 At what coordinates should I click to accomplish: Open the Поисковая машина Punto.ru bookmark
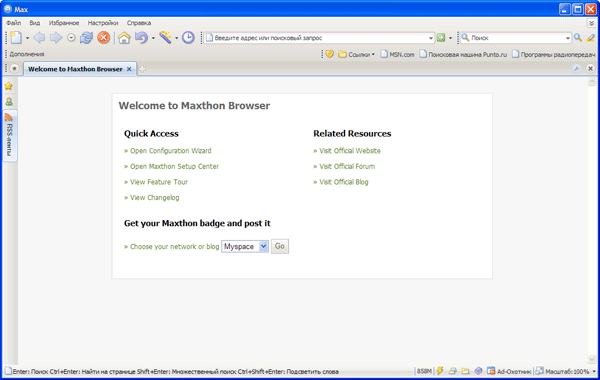(463, 54)
